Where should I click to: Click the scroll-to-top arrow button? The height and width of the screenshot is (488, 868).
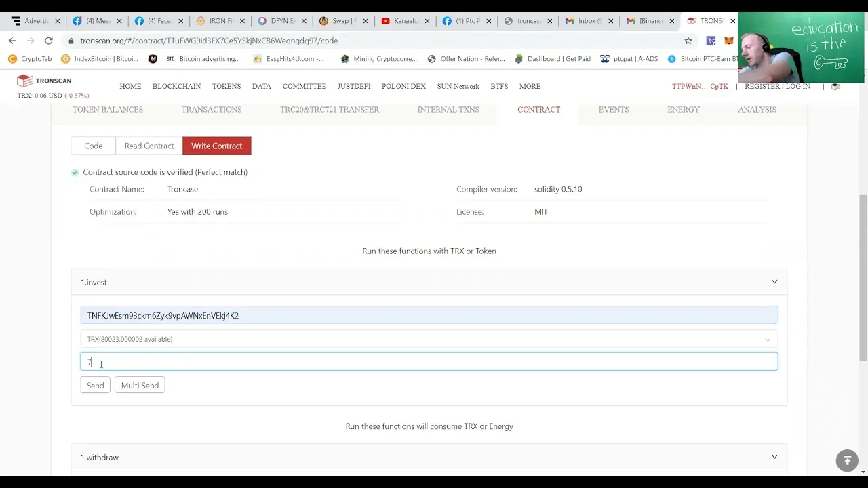click(846, 461)
